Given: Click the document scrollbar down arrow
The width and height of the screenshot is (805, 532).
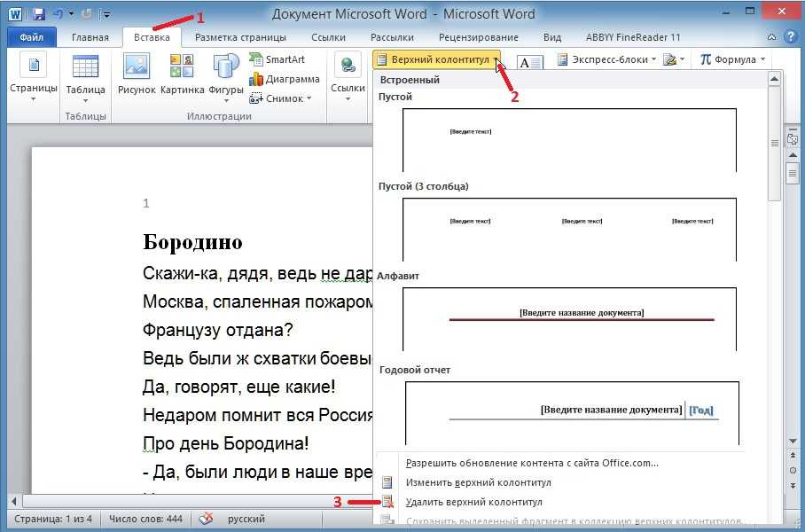Looking at the screenshot, I should click(x=793, y=442).
